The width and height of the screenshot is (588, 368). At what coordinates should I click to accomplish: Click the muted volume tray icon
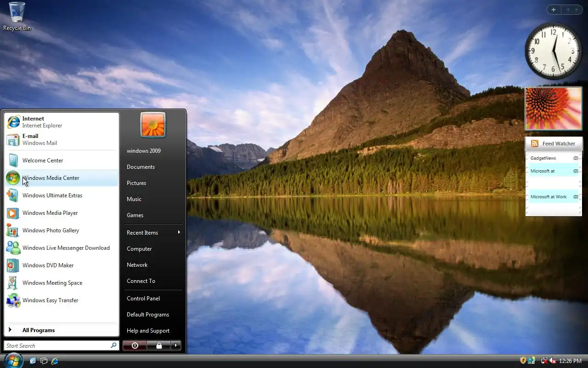(553, 361)
